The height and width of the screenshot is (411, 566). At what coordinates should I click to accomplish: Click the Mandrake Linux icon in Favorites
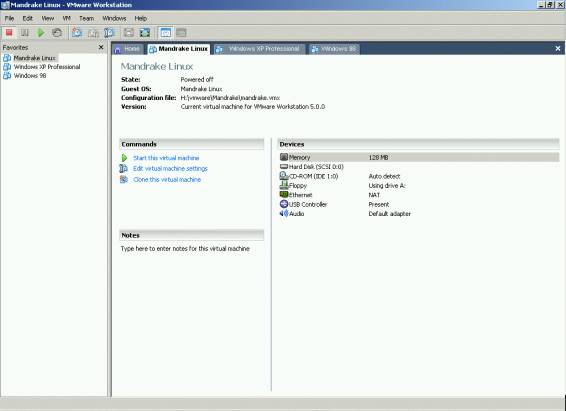[x=7, y=58]
